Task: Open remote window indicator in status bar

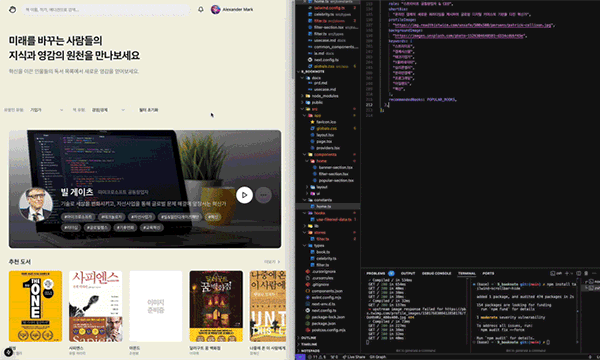Action: coord(300,357)
